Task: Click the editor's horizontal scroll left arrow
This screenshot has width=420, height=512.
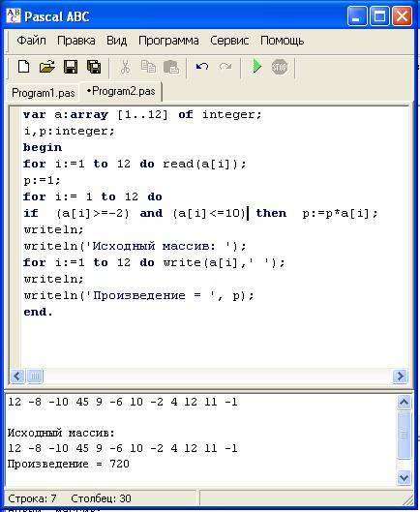Action: (17, 376)
